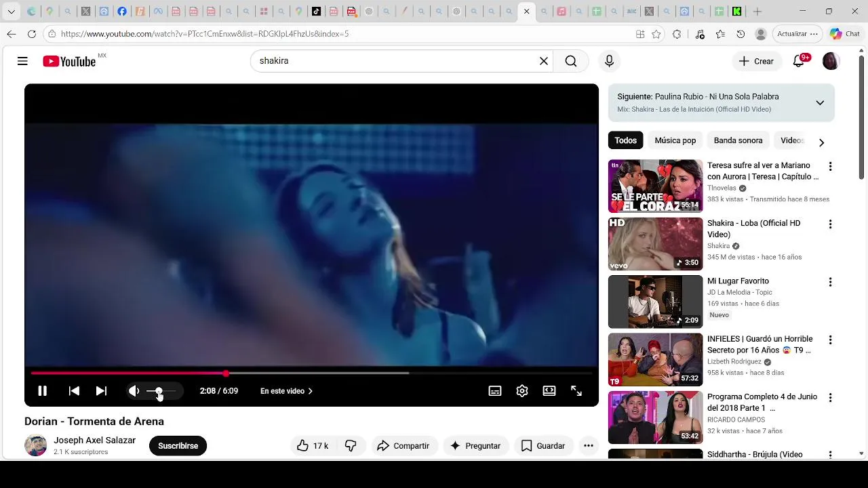This screenshot has height=488, width=868.
Task: Like the video with 17 k likes
Action: point(313,446)
